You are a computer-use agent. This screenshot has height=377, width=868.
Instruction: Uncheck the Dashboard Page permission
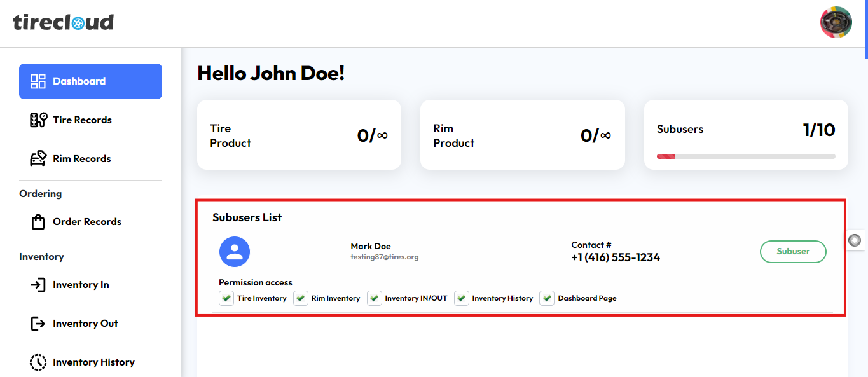[x=547, y=298]
